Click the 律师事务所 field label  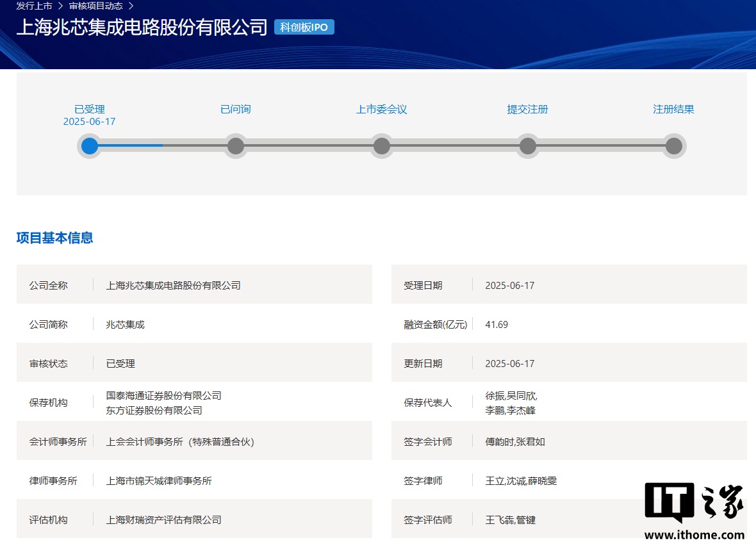click(x=53, y=480)
